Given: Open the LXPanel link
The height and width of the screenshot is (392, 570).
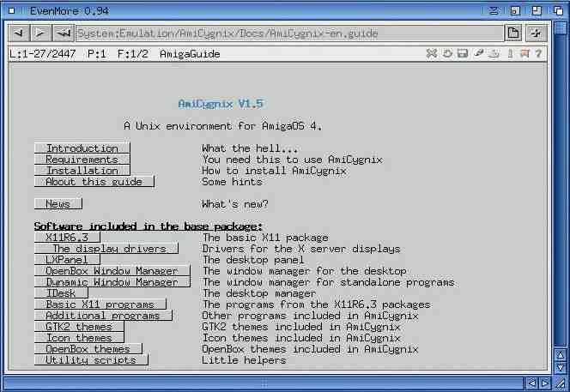Looking at the screenshot, I should pos(67,260).
